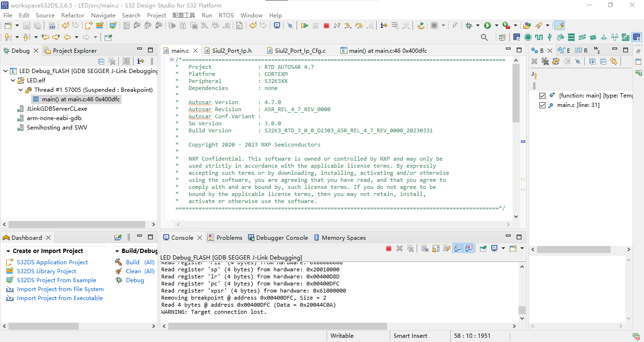Click Remove All Breakpoints icon in Breakpoints view

coord(545,61)
